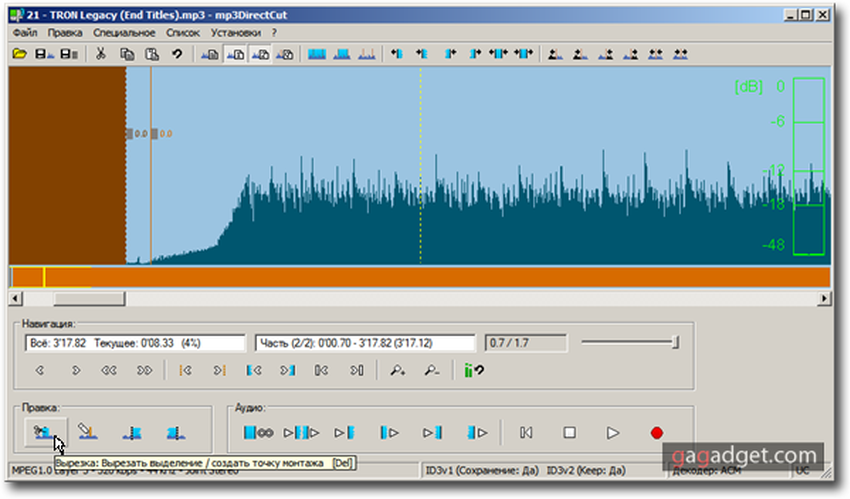Click the Open file folder icon

(x=20, y=54)
